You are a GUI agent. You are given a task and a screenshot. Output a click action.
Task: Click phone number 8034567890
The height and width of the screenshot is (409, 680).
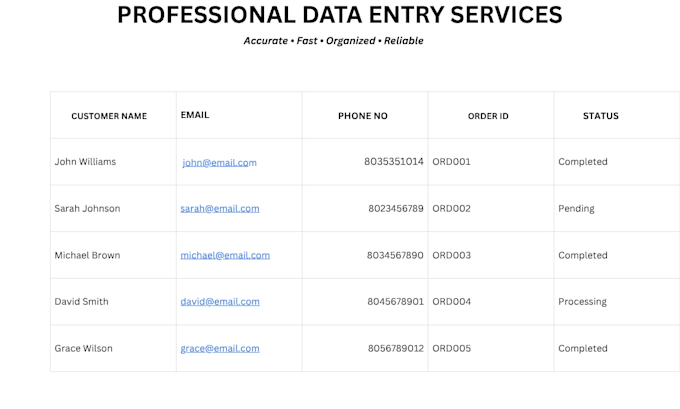click(395, 255)
